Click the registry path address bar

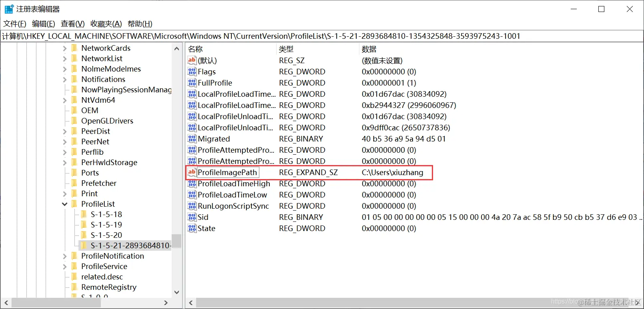[322, 36]
